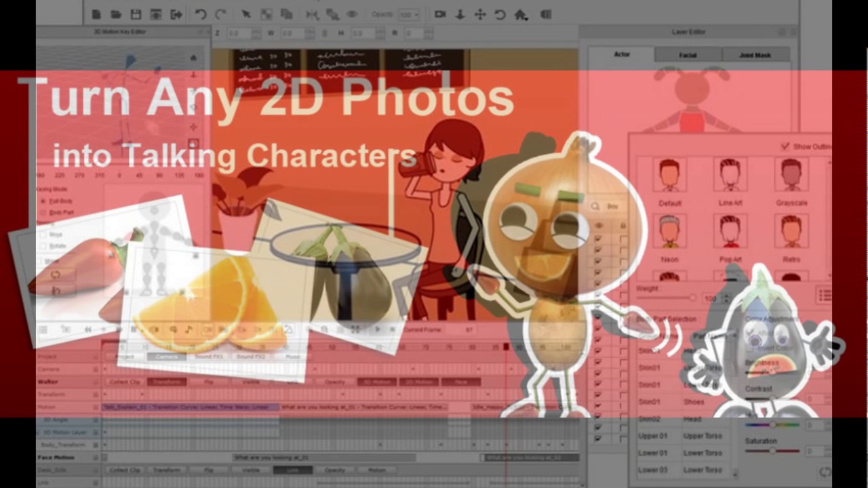Toggle the Show Outline checkbox
The image size is (868, 488).
click(785, 146)
